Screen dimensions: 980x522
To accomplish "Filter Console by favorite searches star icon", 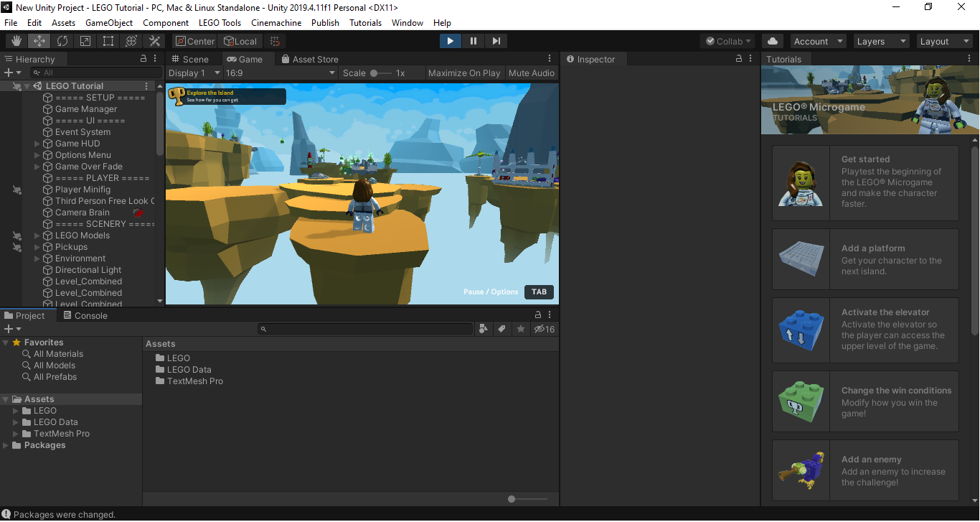I will (519, 329).
